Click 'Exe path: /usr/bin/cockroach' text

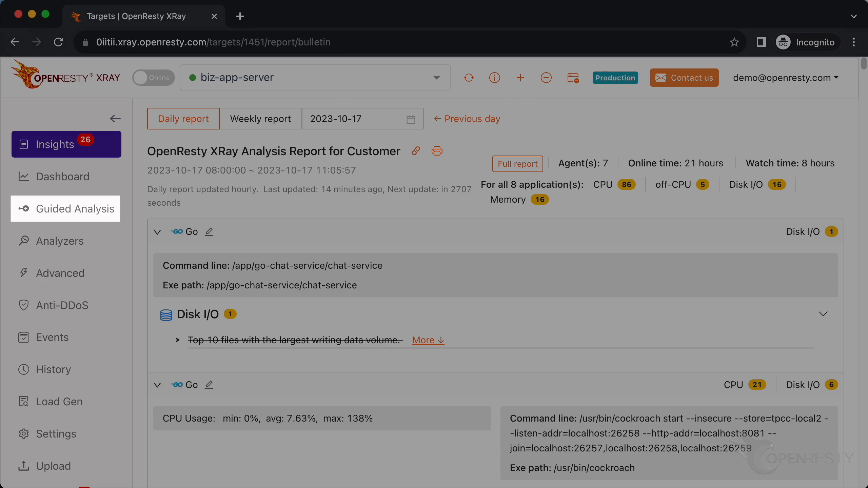pos(572,468)
